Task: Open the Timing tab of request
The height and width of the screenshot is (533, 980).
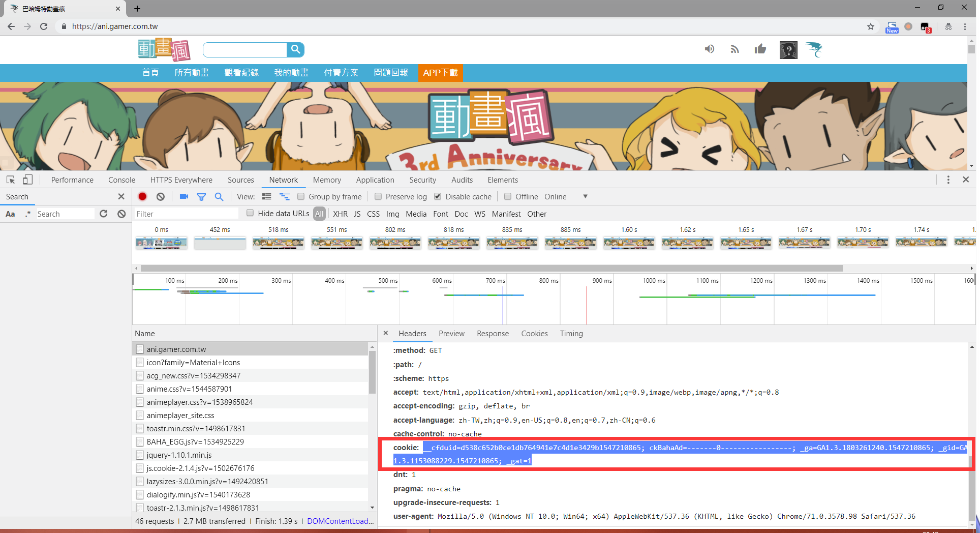Action: (571, 334)
